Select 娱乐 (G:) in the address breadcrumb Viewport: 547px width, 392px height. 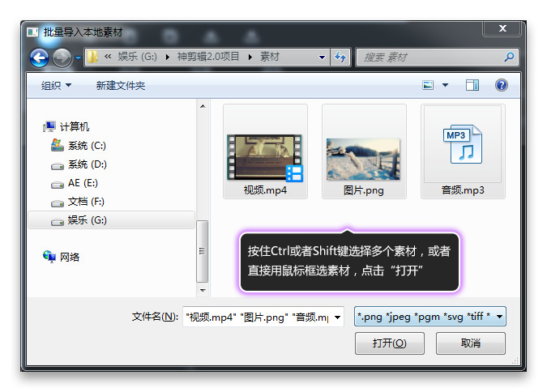[x=137, y=57]
